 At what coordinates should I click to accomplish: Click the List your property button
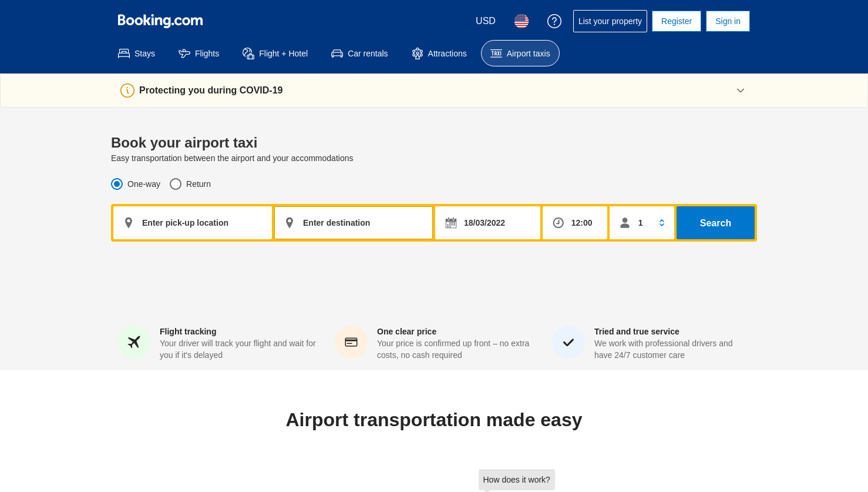[610, 21]
